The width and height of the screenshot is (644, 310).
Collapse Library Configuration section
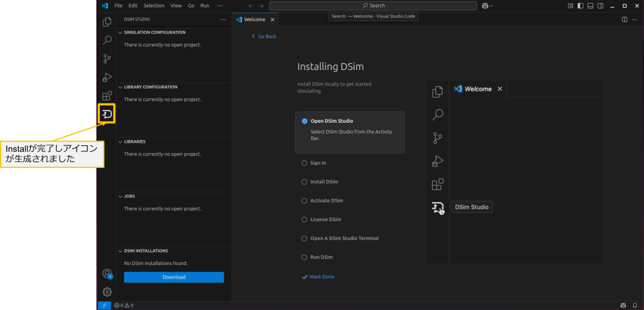tap(174, 87)
